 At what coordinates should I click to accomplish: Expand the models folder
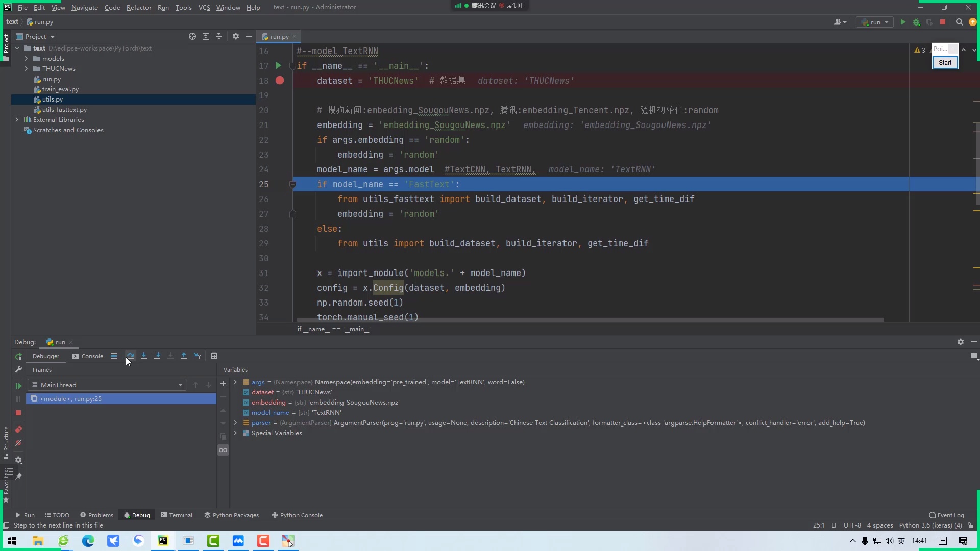point(26,59)
